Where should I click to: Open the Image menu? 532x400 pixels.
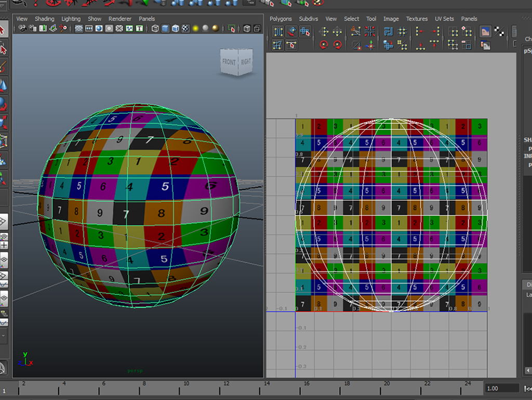(391, 19)
